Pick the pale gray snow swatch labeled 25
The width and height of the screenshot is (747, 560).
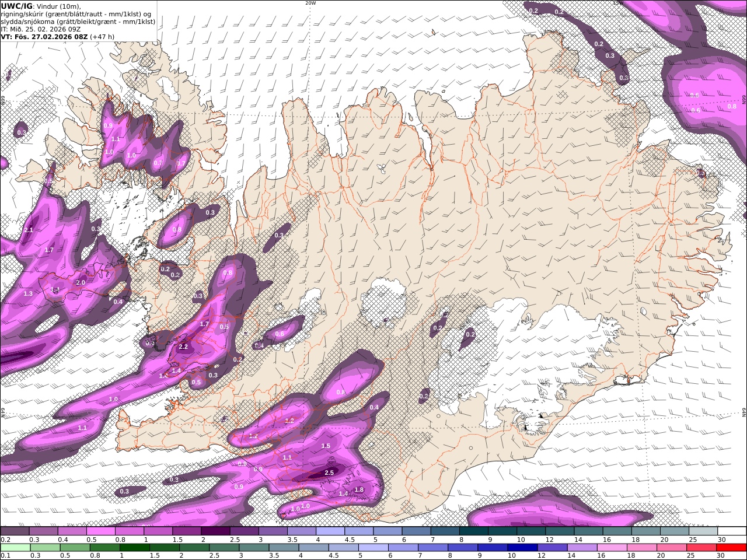click(x=703, y=531)
